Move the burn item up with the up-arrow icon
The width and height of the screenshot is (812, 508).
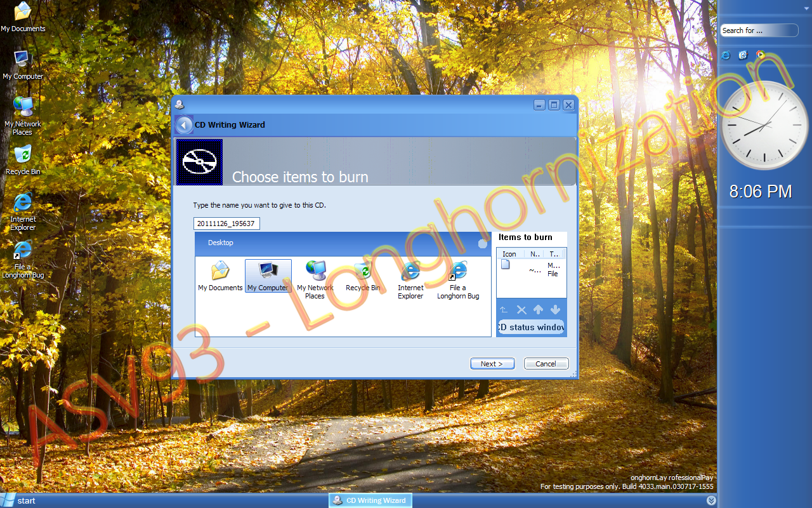coord(538,310)
